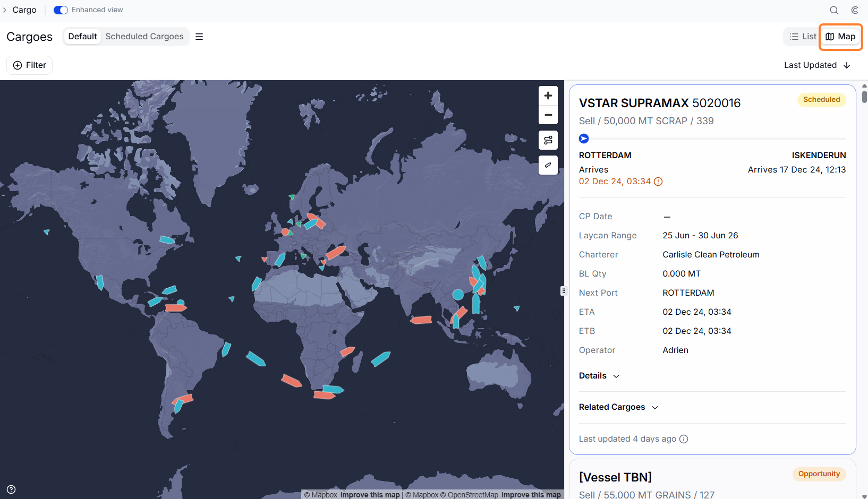
Task: Select the teal vessel marker near Morocco
Action: (x=257, y=283)
